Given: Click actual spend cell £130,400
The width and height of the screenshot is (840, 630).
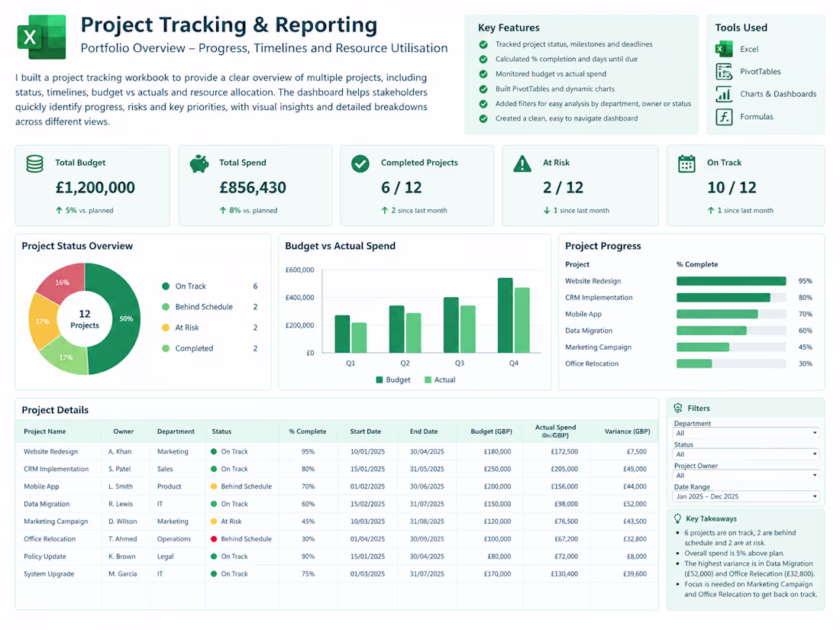Looking at the screenshot, I should point(564,573).
